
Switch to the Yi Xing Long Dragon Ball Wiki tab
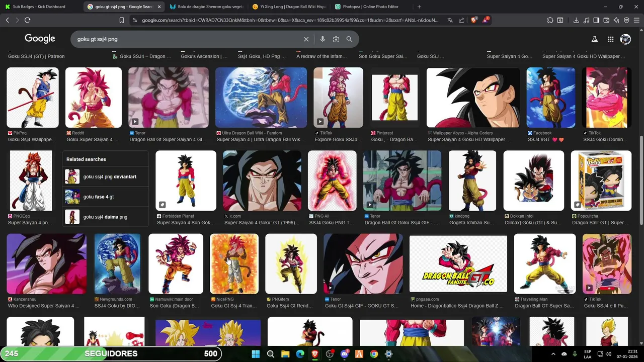tap(289, 7)
